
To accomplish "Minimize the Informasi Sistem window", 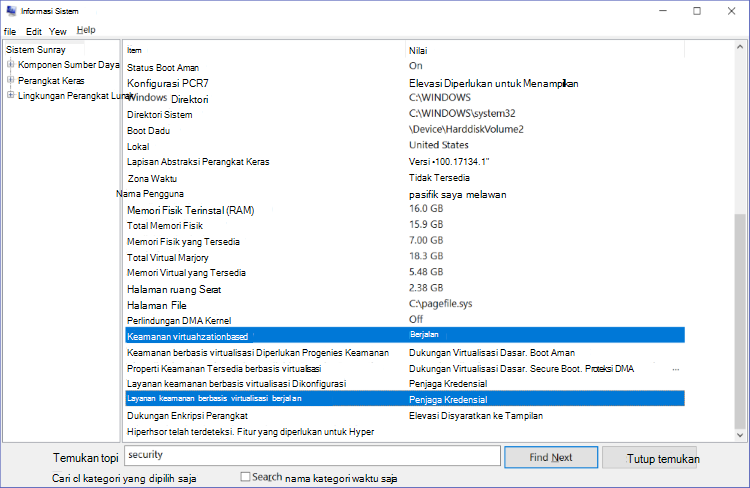I will [663, 11].
